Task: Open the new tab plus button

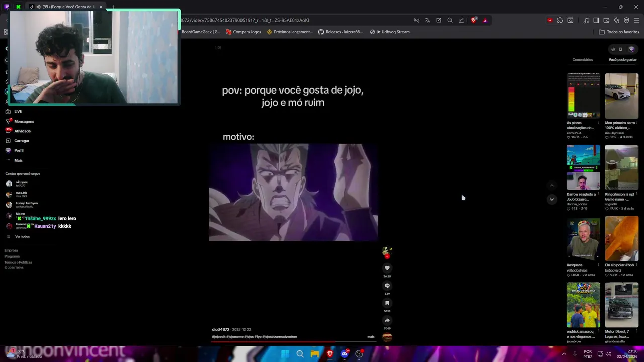Action: tap(113, 7)
